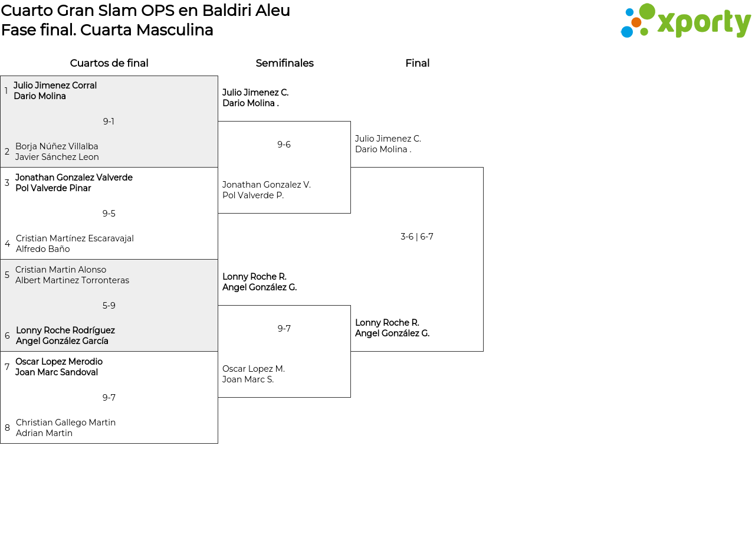Click the 9-6 semifinal score
Image resolution: width=755 pixels, height=560 pixels.
[284, 145]
